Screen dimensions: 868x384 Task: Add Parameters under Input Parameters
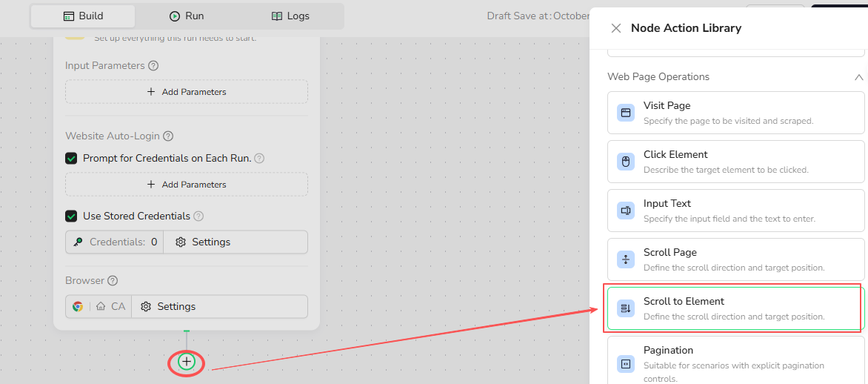tap(187, 92)
